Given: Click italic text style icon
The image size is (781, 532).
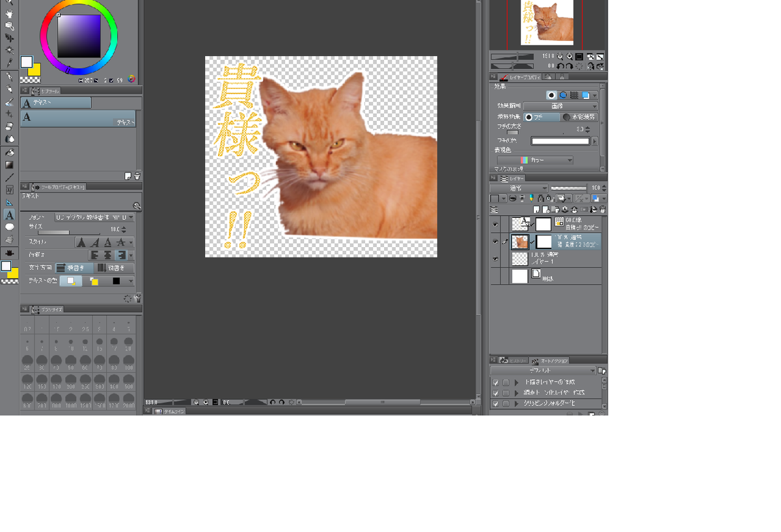Looking at the screenshot, I should coord(95,242).
